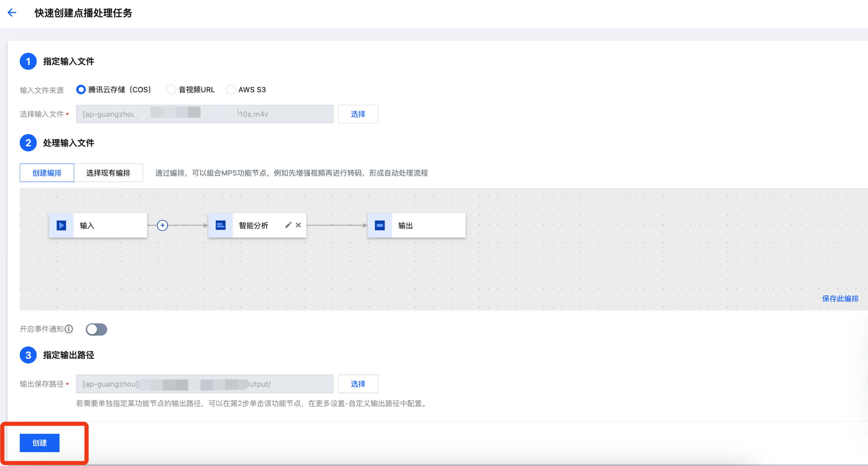Switch to 创建编排 tab
This screenshot has width=868, height=466.
(47, 173)
